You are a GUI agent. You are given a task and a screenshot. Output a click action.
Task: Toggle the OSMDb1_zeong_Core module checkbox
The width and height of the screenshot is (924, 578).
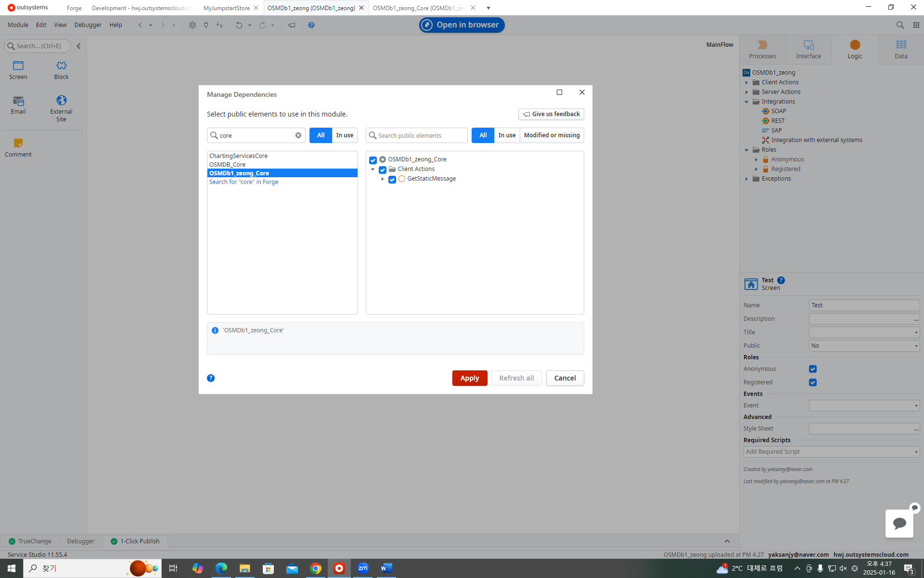pos(373,160)
